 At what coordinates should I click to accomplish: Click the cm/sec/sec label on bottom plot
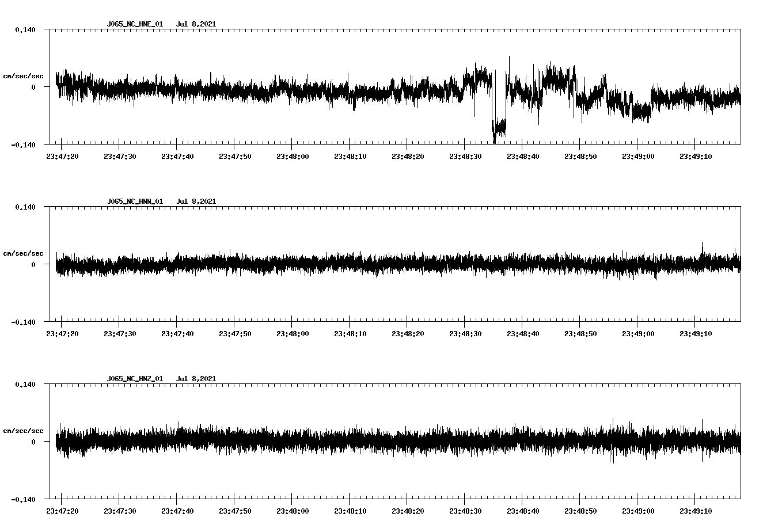[24, 430]
